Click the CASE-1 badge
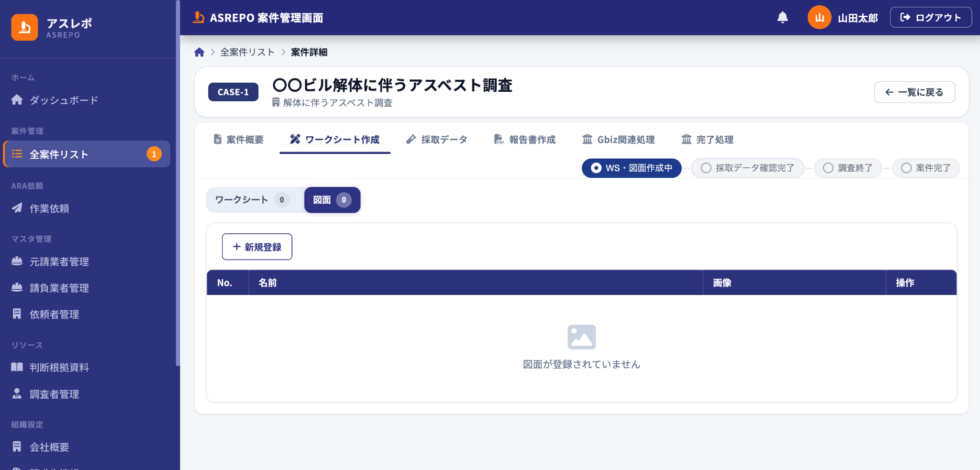The height and width of the screenshot is (470, 980). coord(233,92)
